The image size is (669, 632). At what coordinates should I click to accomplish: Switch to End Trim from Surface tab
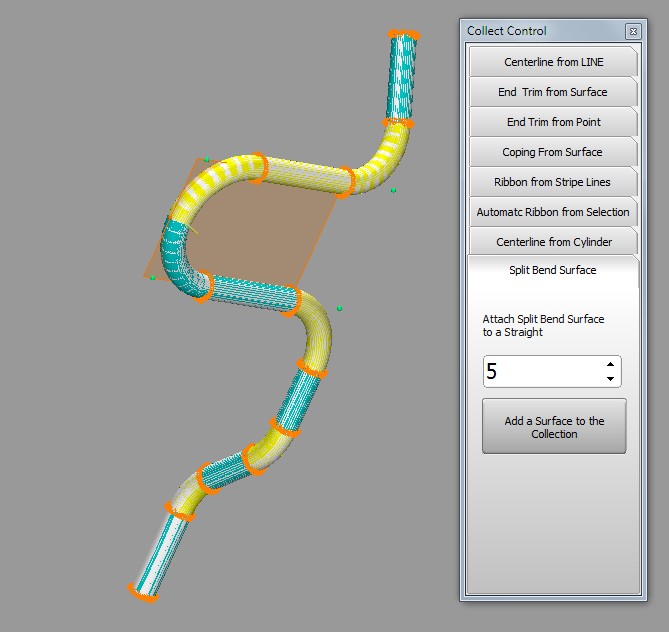tap(553, 92)
